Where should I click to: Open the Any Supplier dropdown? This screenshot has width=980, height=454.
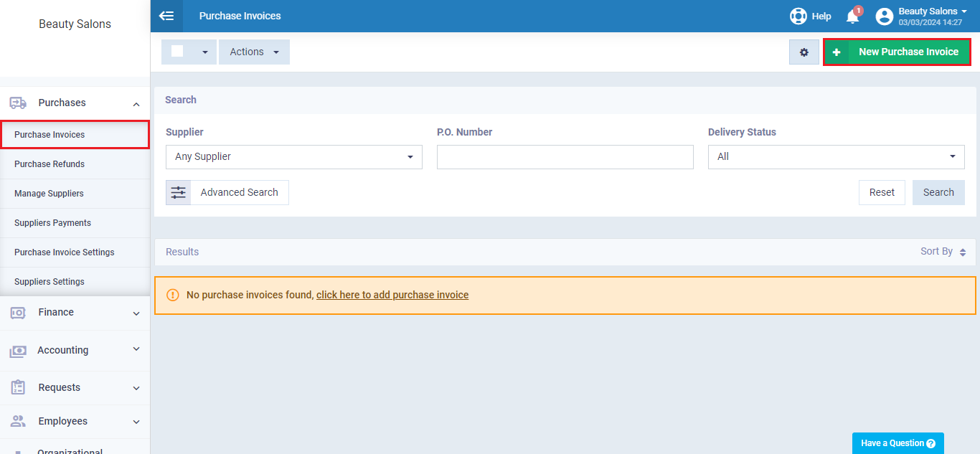click(294, 156)
